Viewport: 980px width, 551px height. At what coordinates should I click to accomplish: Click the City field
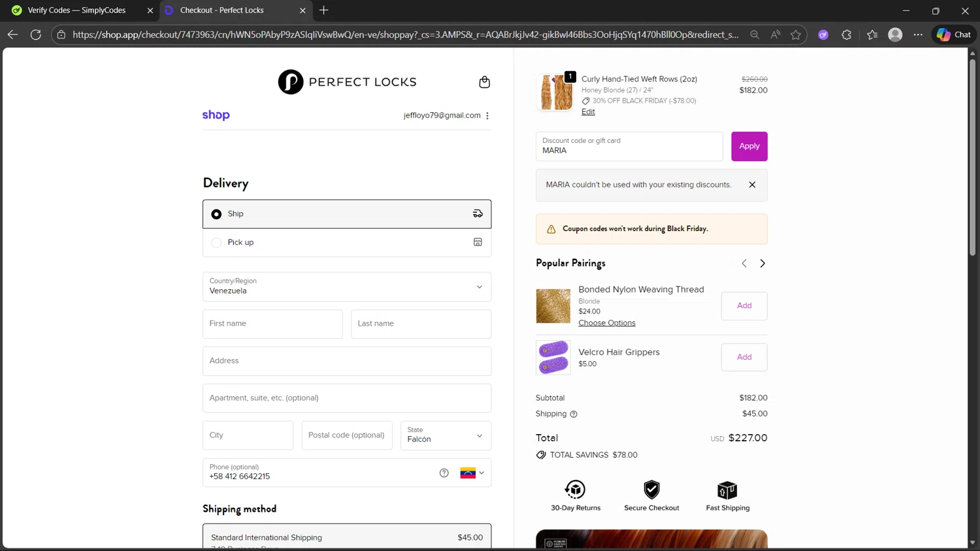248,435
